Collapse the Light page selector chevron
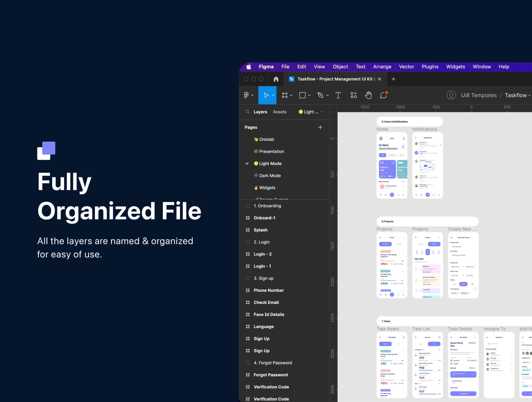 (x=322, y=112)
